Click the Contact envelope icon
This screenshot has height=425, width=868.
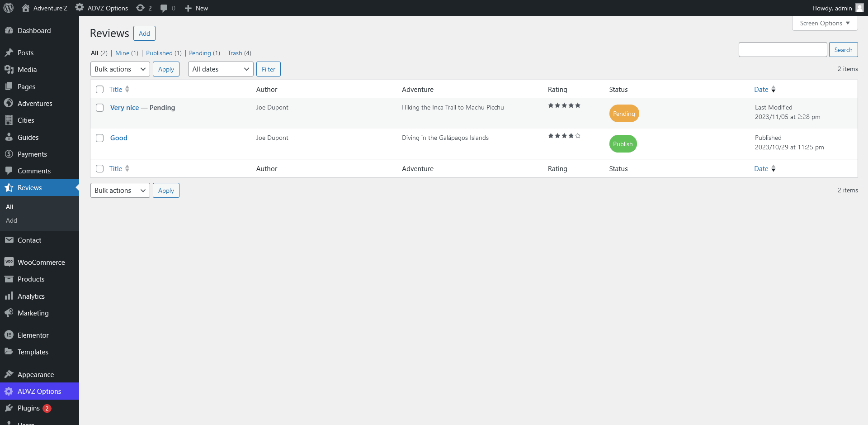(9, 240)
